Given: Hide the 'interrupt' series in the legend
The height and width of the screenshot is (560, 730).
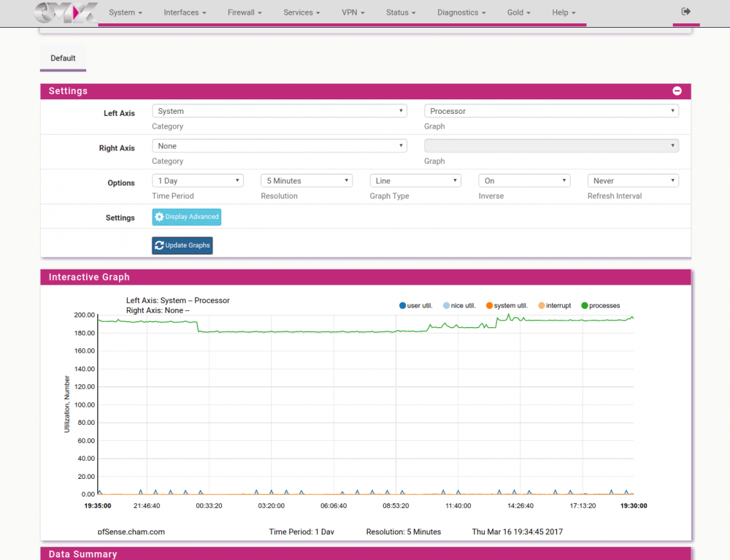Looking at the screenshot, I should click(554, 306).
